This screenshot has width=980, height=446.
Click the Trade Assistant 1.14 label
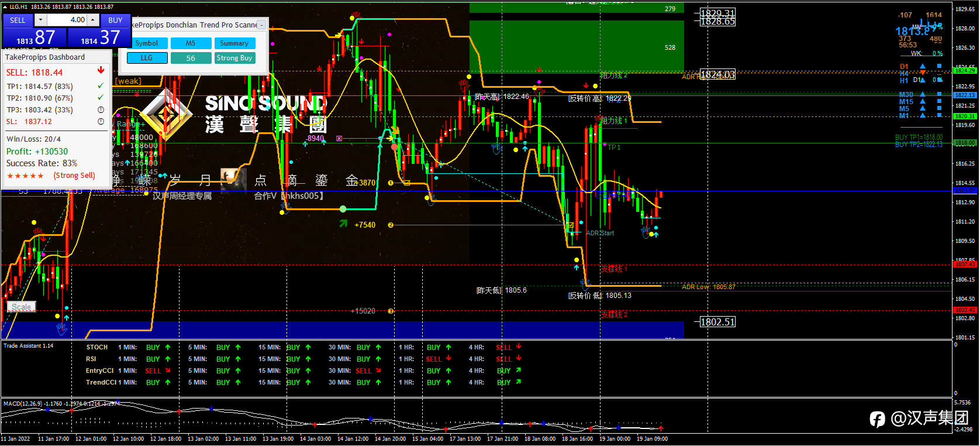tap(28, 346)
